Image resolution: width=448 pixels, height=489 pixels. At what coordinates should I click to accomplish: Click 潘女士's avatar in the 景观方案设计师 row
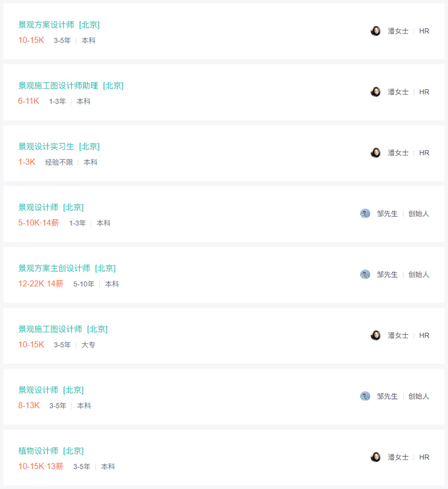point(375,31)
